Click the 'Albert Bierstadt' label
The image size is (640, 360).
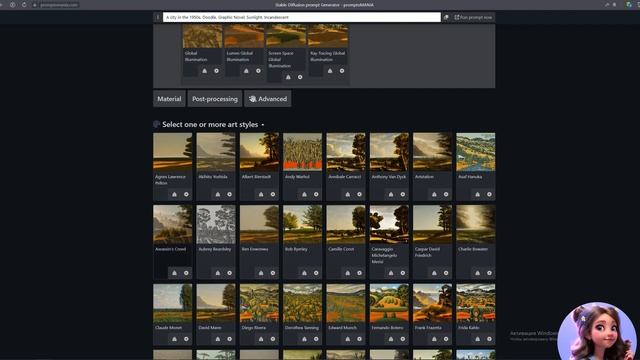click(x=256, y=177)
